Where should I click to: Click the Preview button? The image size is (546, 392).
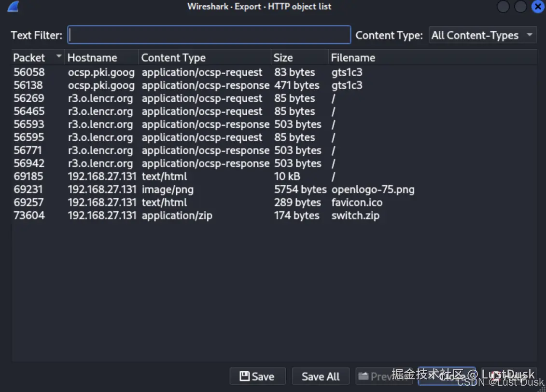pyautogui.click(x=384, y=377)
